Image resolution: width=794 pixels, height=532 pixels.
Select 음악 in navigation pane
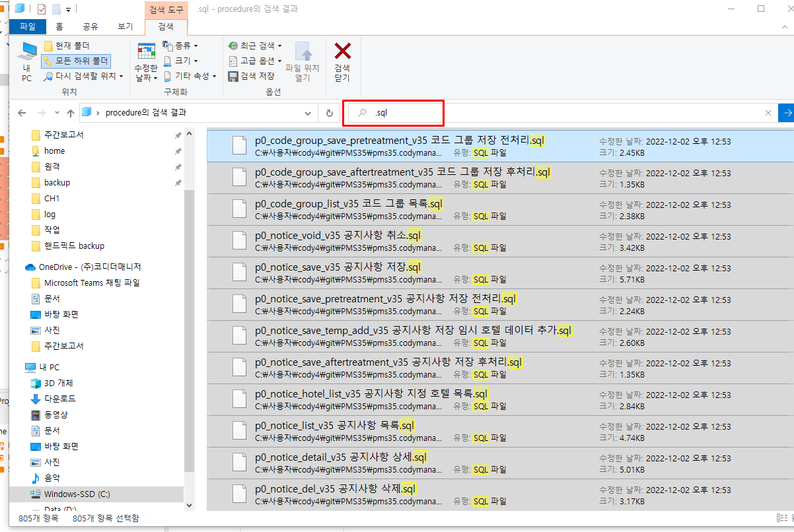click(x=52, y=478)
